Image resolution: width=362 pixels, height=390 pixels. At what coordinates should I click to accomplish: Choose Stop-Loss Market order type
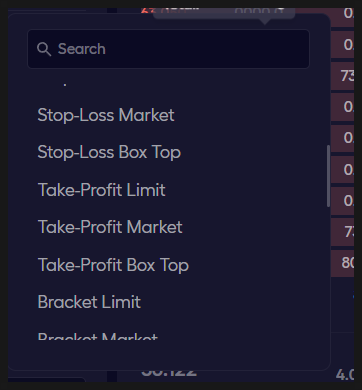106,115
